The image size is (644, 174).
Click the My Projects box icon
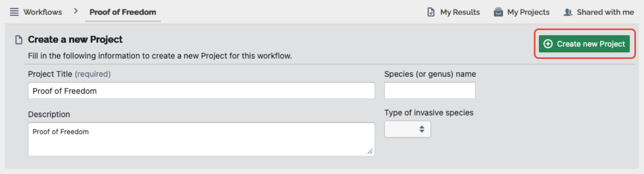pos(498,12)
